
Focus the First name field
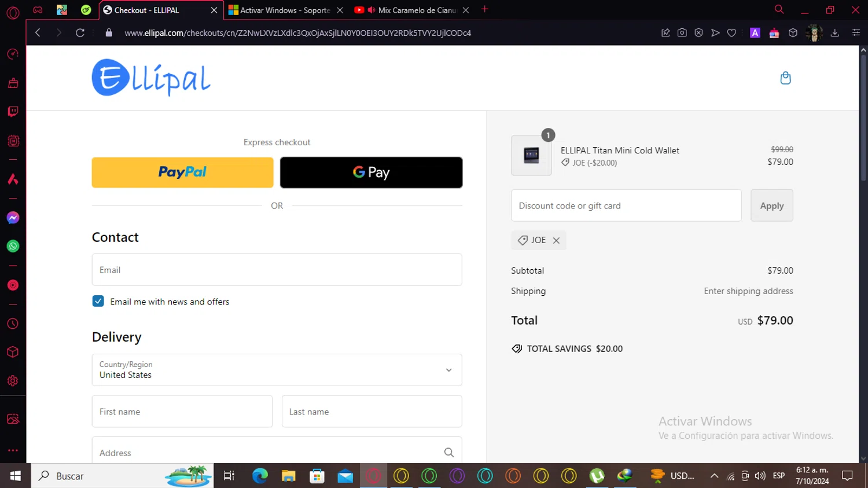pos(182,412)
